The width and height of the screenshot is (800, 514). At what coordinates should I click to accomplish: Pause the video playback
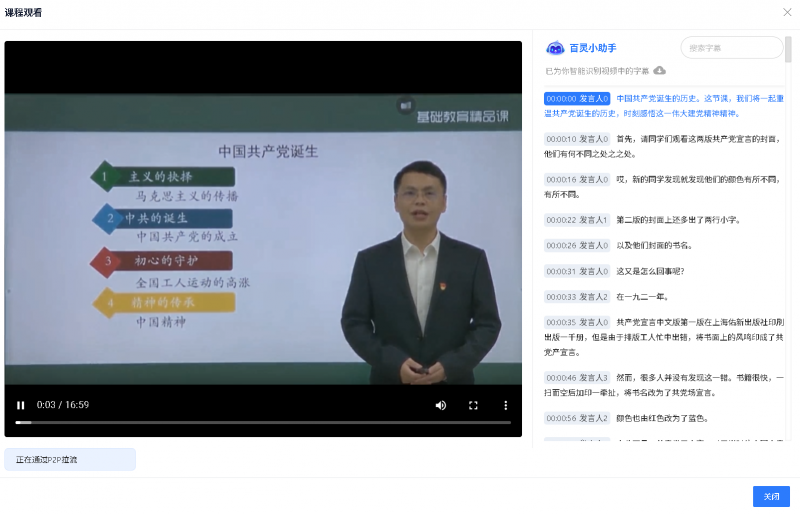(21, 405)
